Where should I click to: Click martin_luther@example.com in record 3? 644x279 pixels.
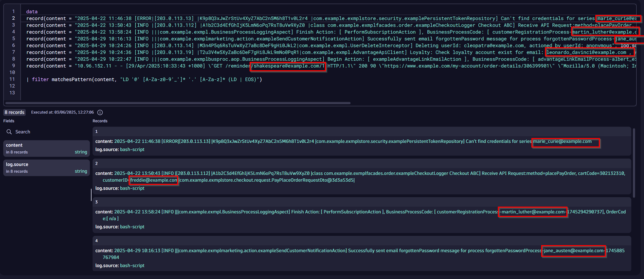533,212
